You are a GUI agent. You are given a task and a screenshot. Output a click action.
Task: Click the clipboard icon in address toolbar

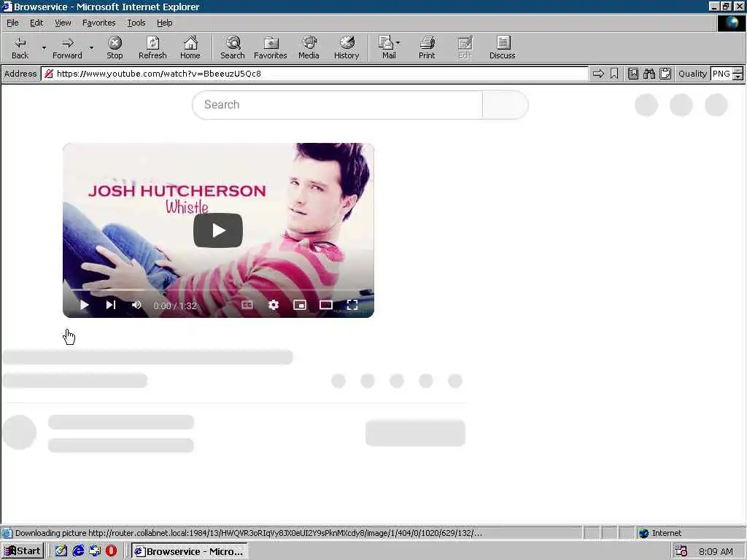point(665,74)
